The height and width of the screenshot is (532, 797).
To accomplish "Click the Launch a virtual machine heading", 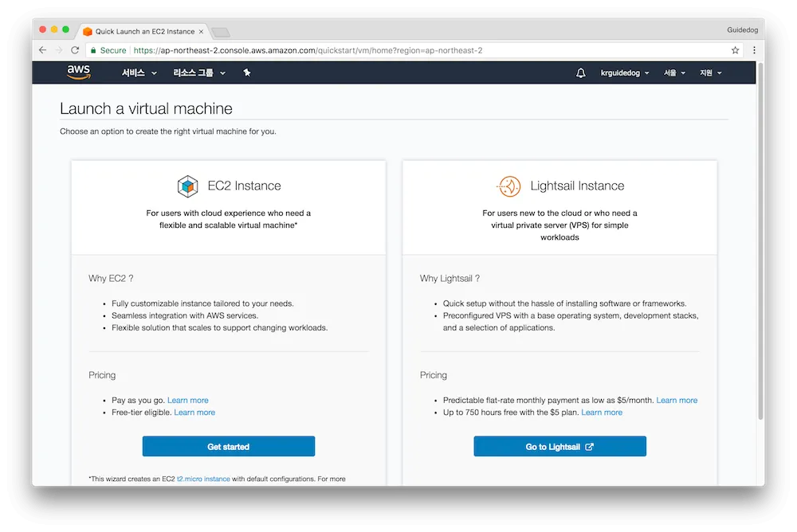I will click(146, 108).
